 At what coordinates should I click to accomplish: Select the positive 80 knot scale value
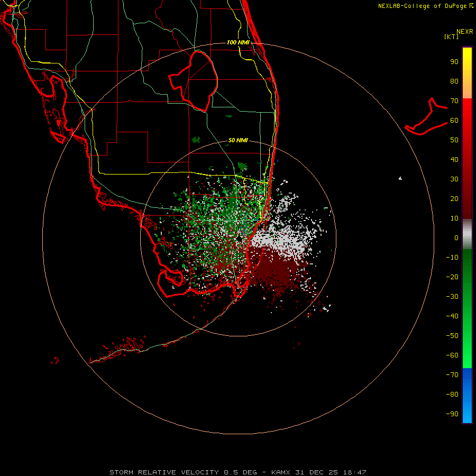[454, 81]
